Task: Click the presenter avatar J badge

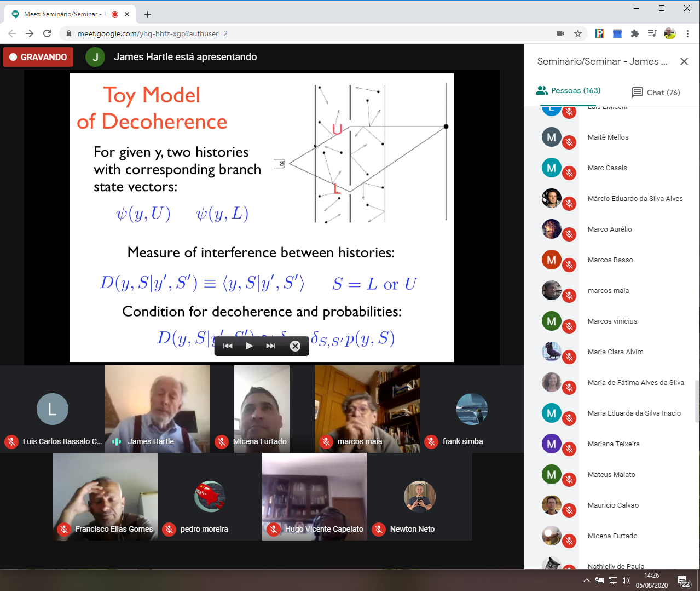Action: click(95, 57)
